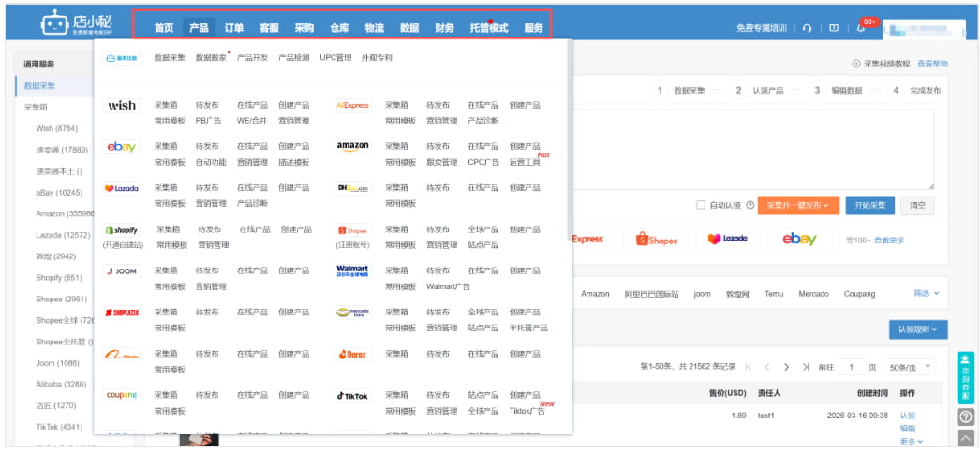Open the 50条/页 page size selector
Viewport: 980px width, 453px height.
click(912, 368)
